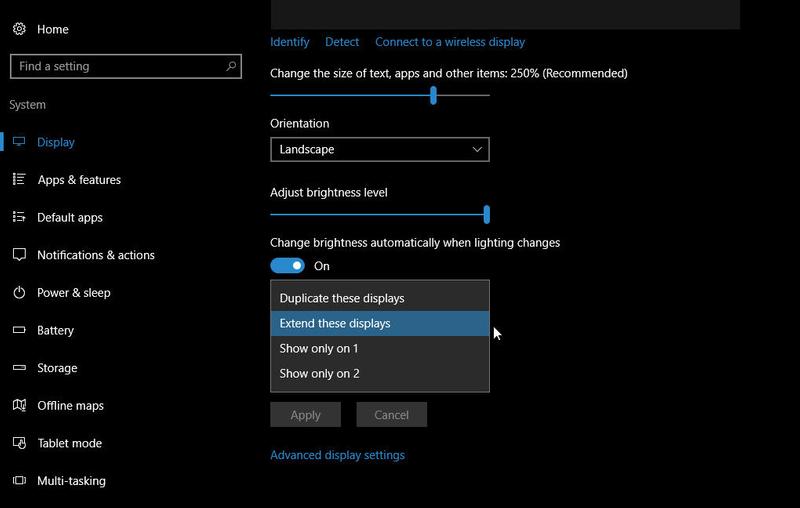Turn off automatic brightness toggle

coord(287,266)
